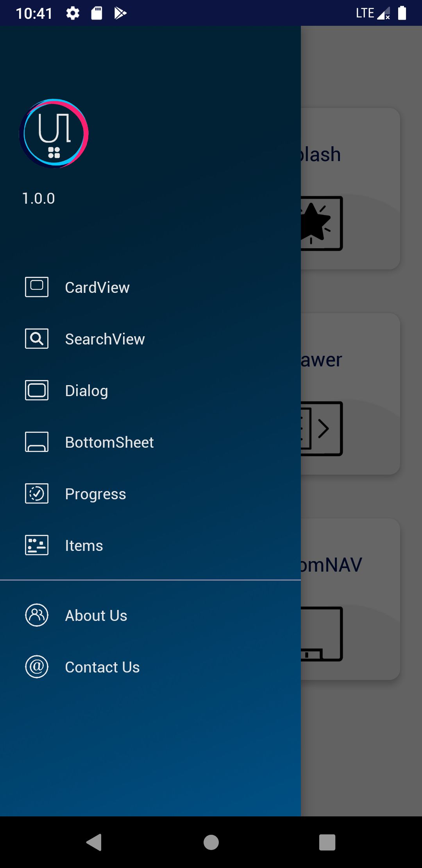
Task: Open the CardView menu entry
Action: 150,287
